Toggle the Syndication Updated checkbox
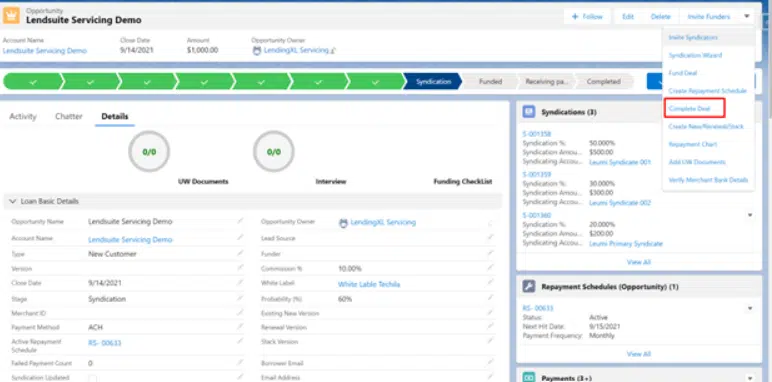This screenshot has height=382, width=772. (92, 379)
